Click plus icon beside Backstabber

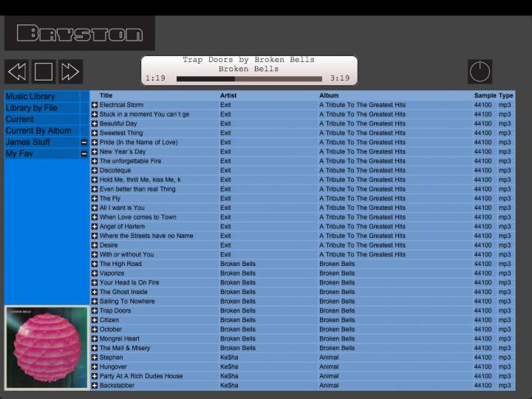click(95, 386)
